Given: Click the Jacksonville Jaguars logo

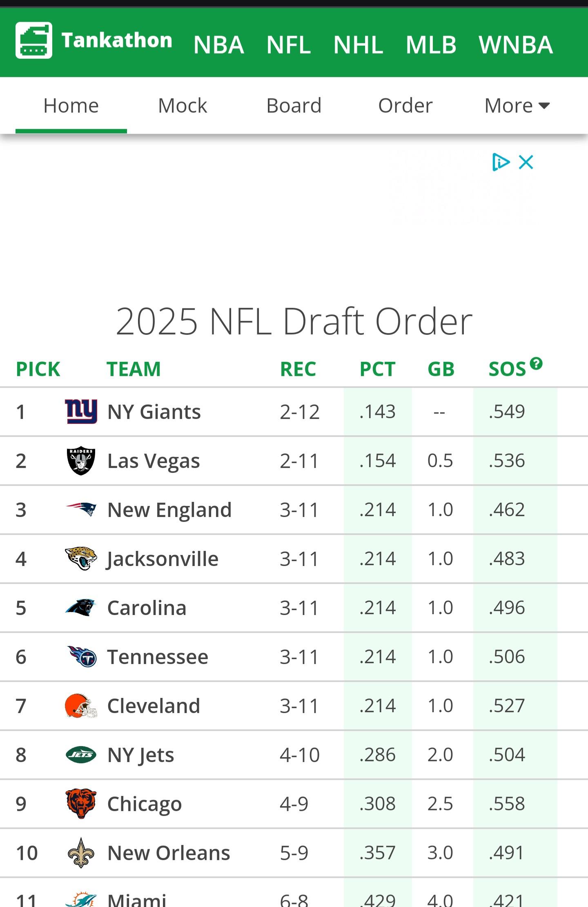Looking at the screenshot, I should coord(81,558).
